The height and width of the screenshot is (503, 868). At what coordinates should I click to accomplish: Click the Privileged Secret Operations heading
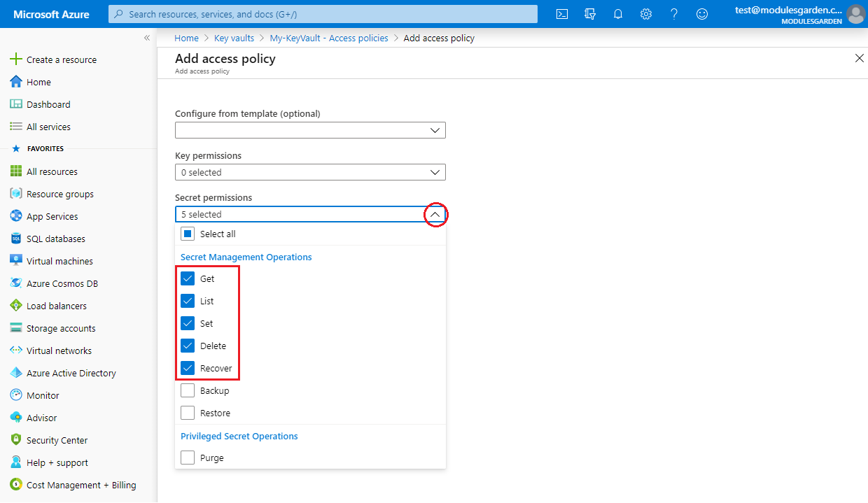pos(239,436)
